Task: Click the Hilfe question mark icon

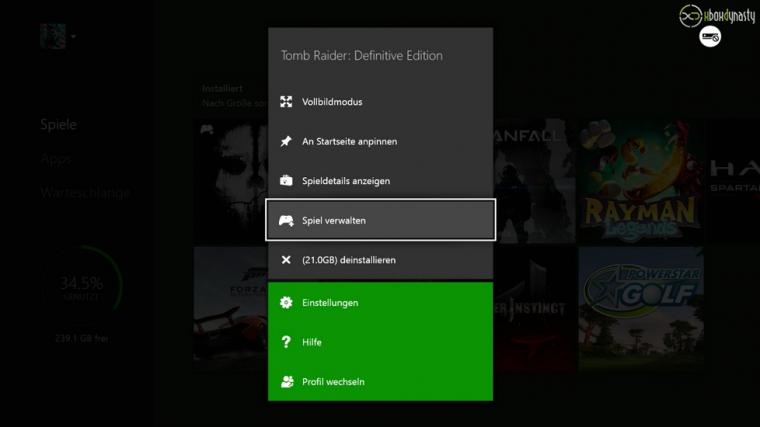Action: point(286,342)
